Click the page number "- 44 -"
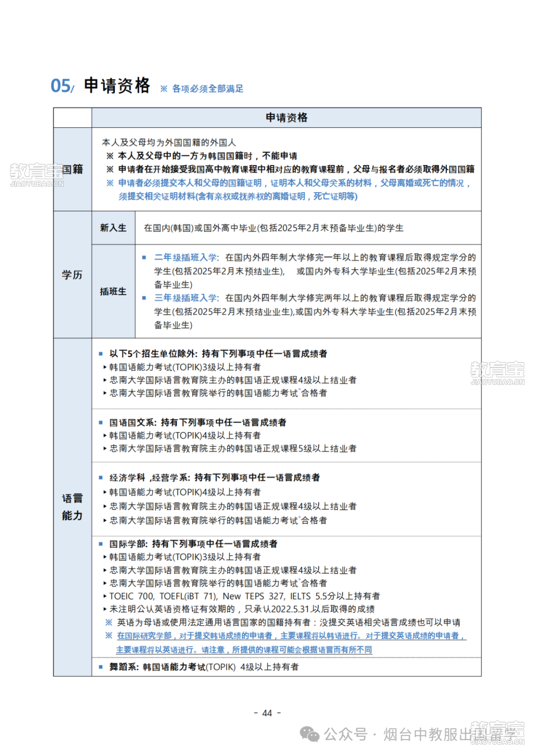 pos(267,713)
